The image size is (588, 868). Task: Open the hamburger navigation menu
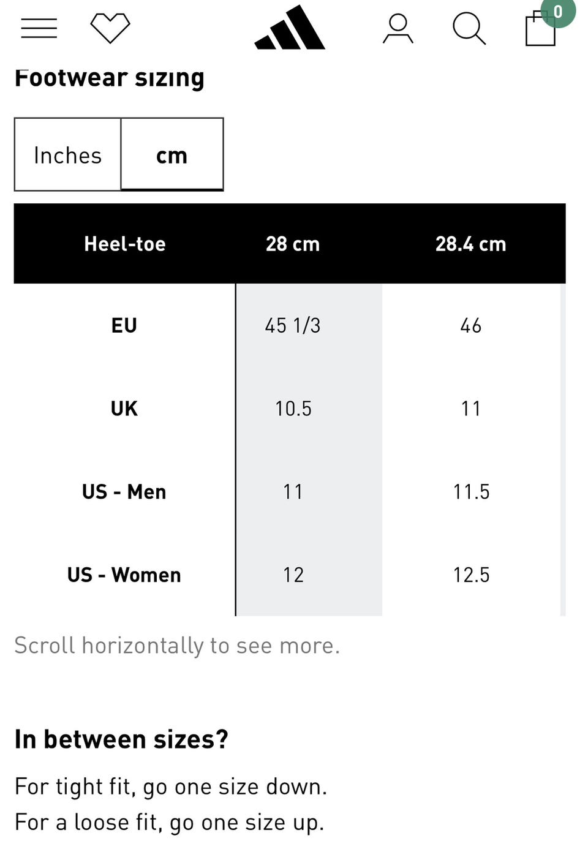[x=39, y=28]
